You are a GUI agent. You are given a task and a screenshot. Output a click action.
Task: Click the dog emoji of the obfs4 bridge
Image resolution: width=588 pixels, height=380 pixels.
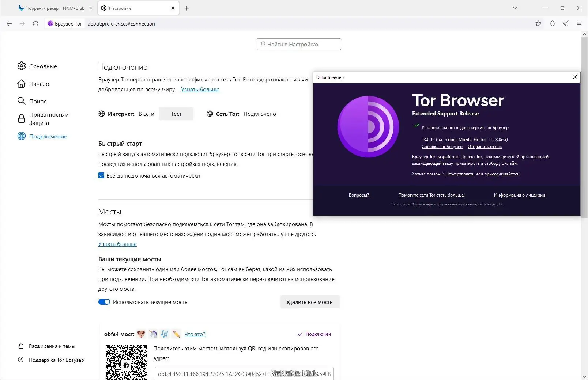[x=141, y=334]
